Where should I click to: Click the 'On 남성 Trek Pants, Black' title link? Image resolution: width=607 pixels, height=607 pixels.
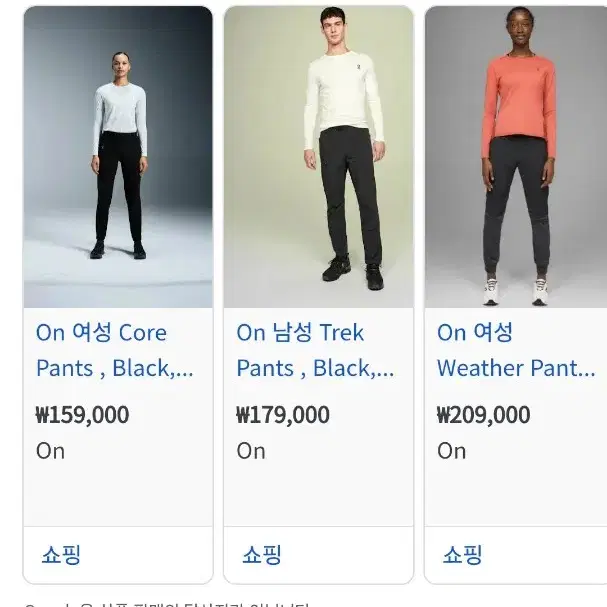tap(315, 350)
